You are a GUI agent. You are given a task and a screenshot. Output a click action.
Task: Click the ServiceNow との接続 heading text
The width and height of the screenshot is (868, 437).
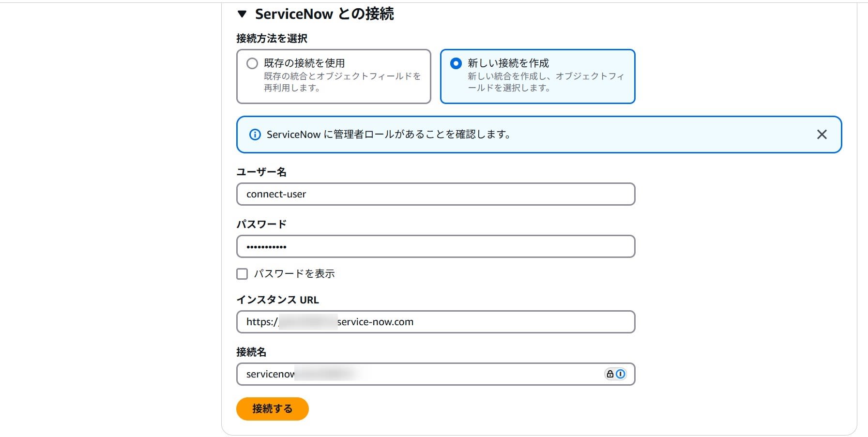point(324,14)
